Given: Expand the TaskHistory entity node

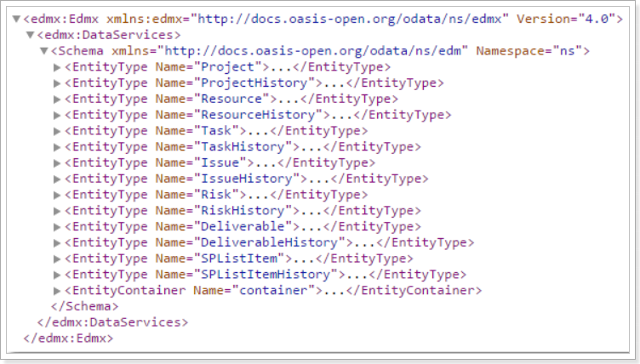Looking at the screenshot, I should [x=57, y=147].
